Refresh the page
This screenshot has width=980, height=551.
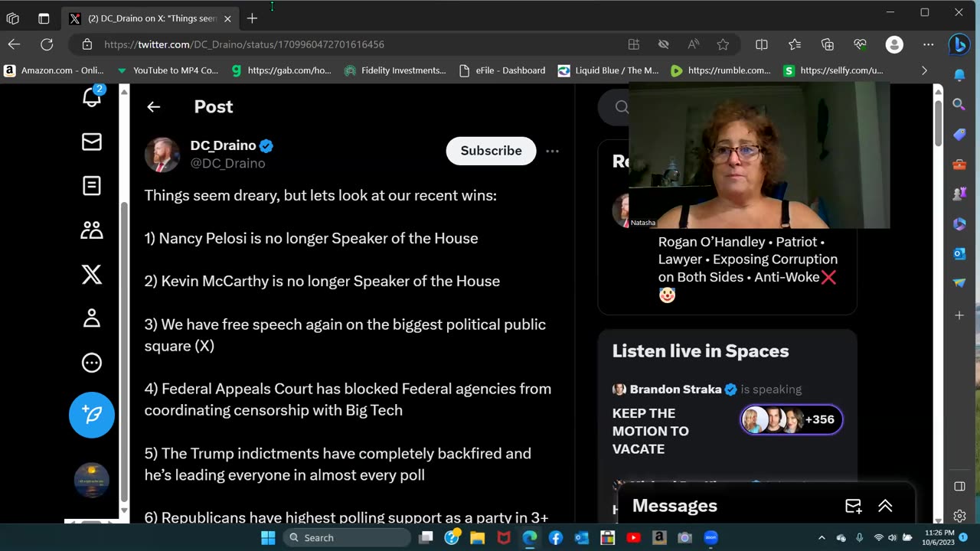tap(47, 44)
